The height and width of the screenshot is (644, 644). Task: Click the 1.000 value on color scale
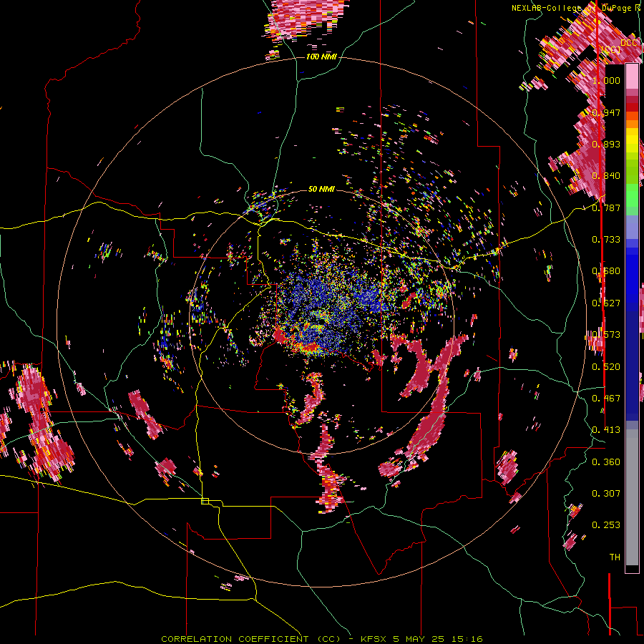pyautogui.click(x=606, y=80)
